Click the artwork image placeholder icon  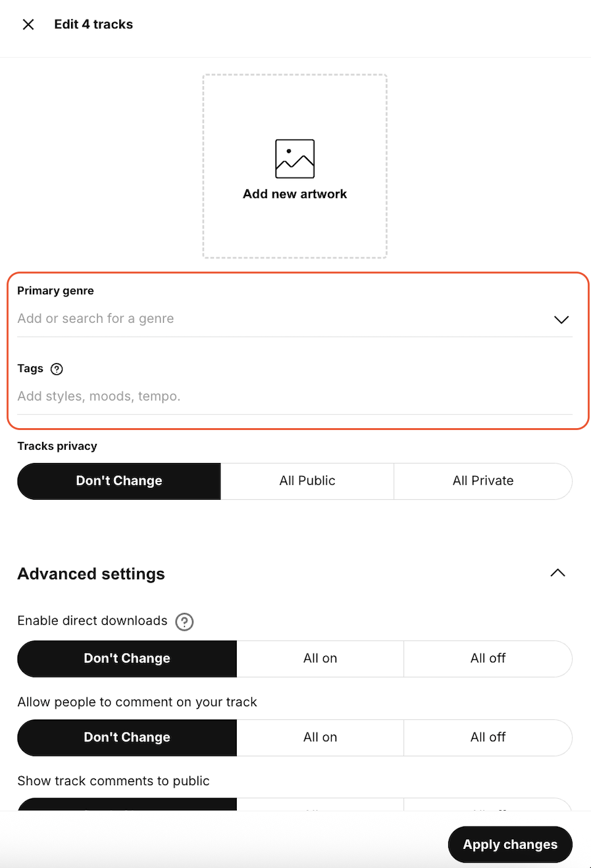[295, 158]
